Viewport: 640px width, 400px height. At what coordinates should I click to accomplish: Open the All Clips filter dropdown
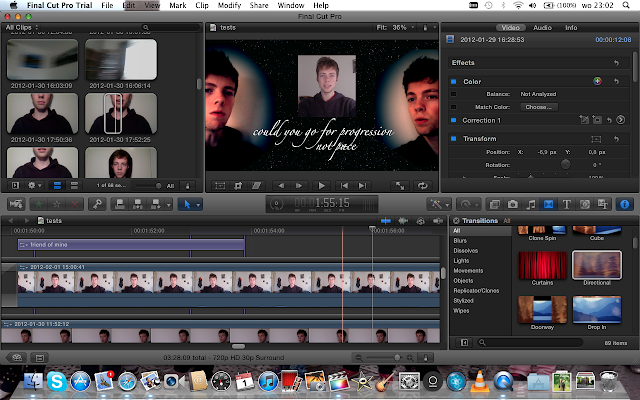pyautogui.click(x=22, y=27)
